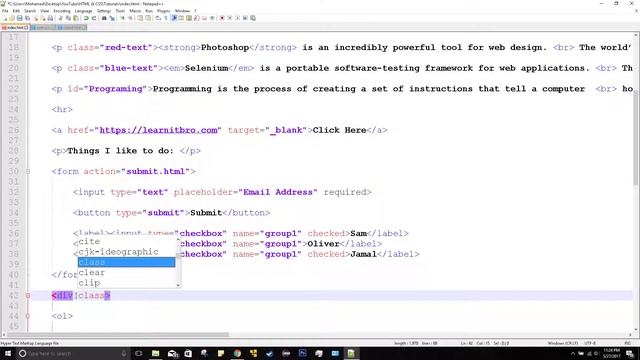The height and width of the screenshot is (360, 640).
Task: Open Task View from the taskbar
Action: click(139, 353)
